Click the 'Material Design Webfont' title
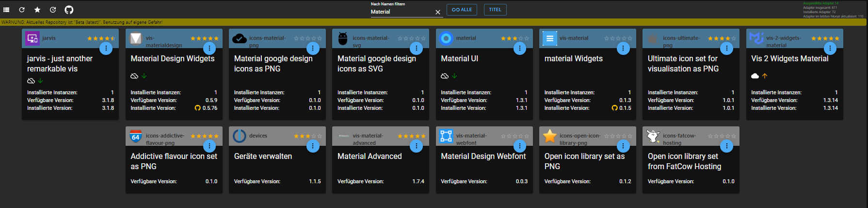868x208 pixels. pos(483,156)
